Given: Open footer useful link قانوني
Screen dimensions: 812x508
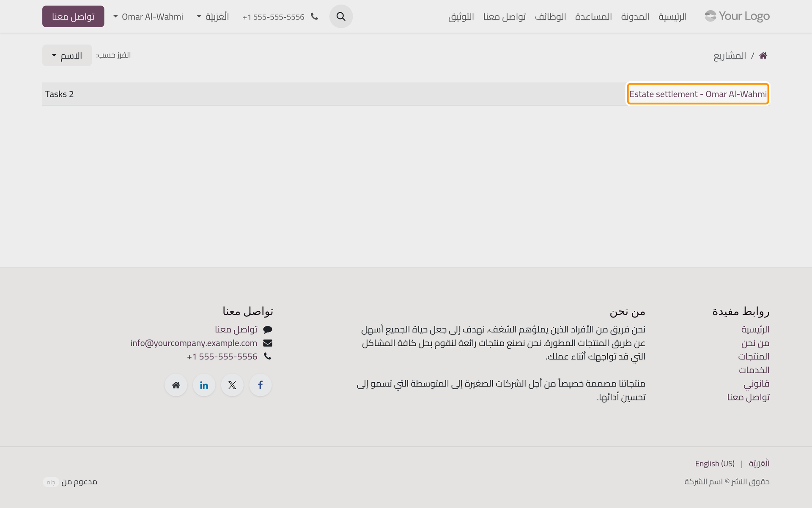Looking at the screenshot, I should pyautogui.click(x=757, y=384).
